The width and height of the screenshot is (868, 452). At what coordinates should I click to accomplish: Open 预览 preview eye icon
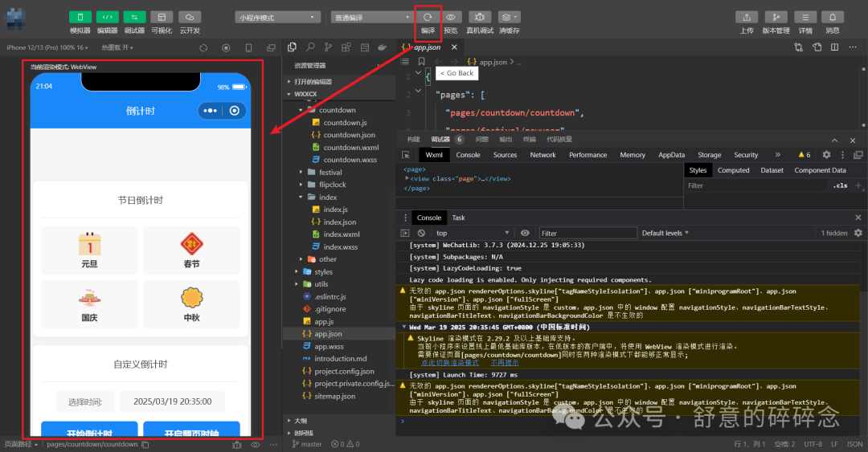[x=451, y=17]
